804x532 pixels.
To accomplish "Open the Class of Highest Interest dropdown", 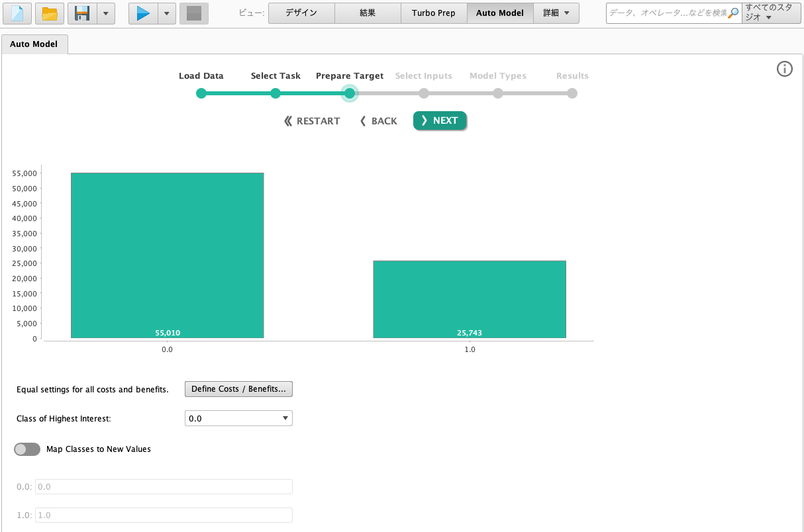I will tap(238, 418).
